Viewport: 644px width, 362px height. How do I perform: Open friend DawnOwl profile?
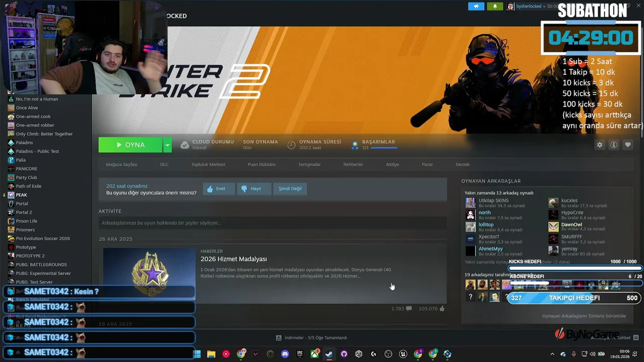click(x=571, y=225)
